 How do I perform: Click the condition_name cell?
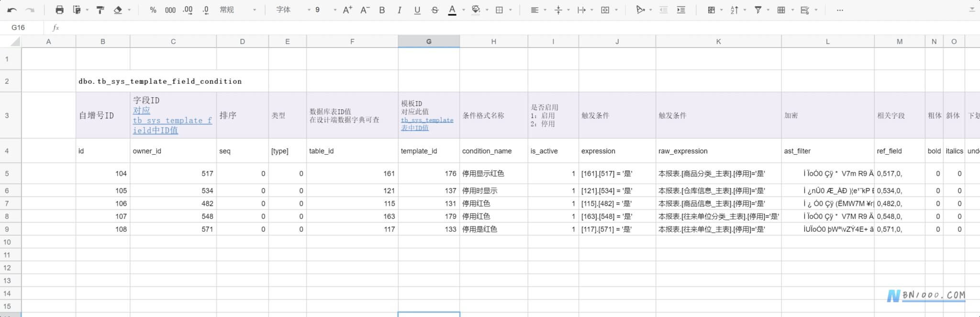(x=493, y=151)
